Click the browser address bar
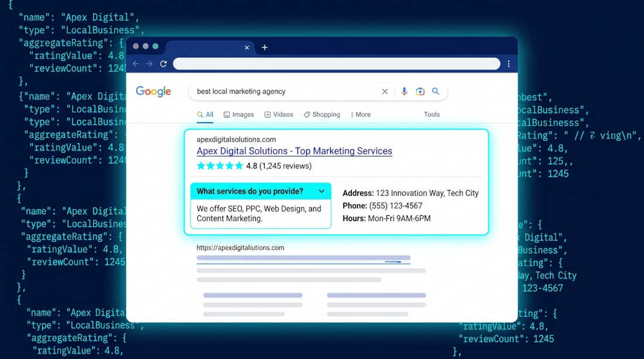 coord(337,64)
